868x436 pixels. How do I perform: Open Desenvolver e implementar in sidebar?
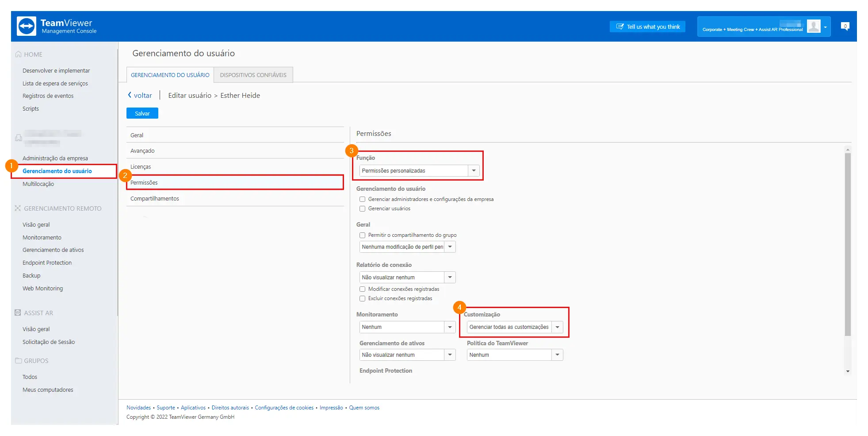[56, 70]
